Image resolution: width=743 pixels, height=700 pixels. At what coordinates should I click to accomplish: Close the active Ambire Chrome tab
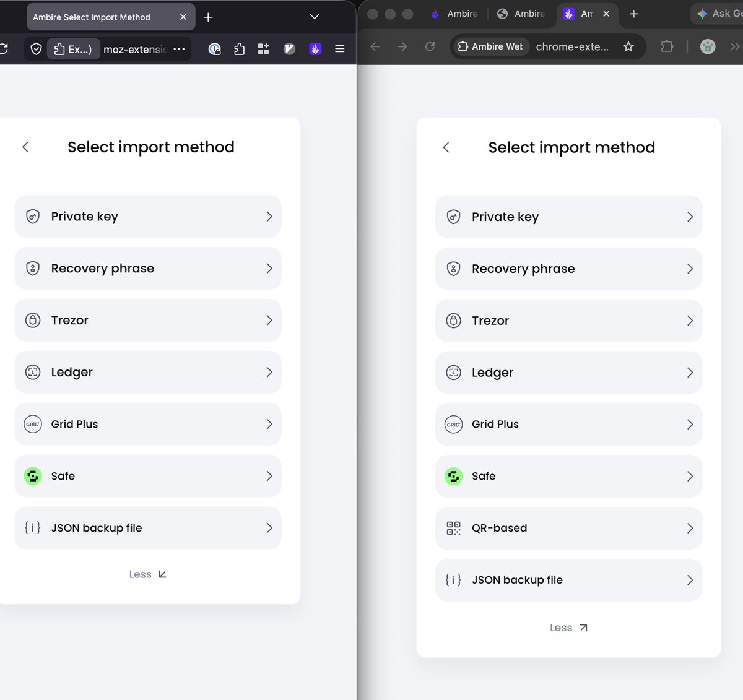click(x=606, y=14)
